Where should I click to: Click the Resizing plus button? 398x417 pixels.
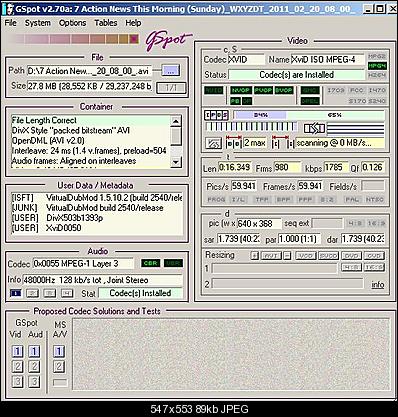[254, 256]
